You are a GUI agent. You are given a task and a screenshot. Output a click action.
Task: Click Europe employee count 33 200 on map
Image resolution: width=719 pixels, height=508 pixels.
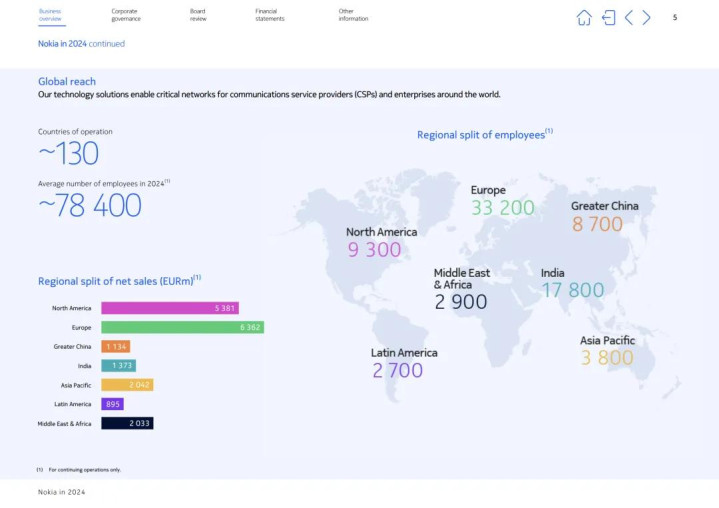point(502,208)
